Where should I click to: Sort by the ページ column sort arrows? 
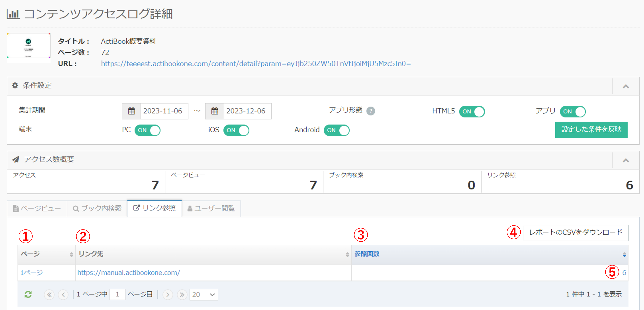pyautogui.click(x=71, y=254)
